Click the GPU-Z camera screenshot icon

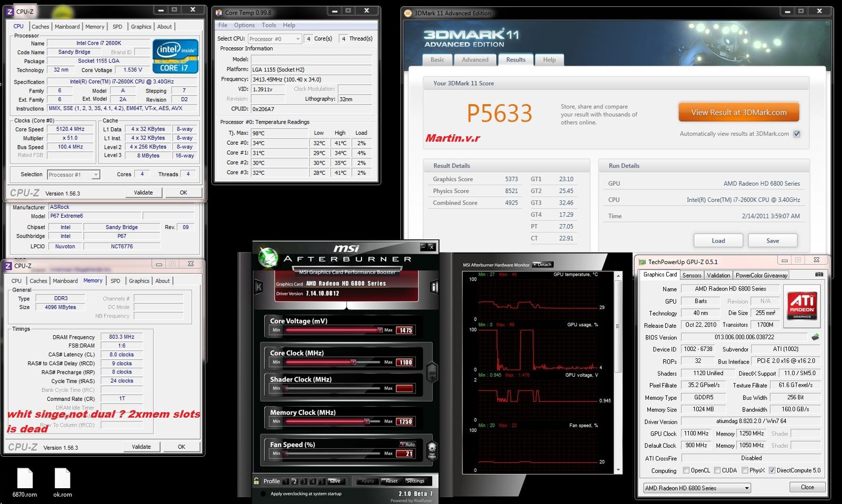[x=819, y=275]
